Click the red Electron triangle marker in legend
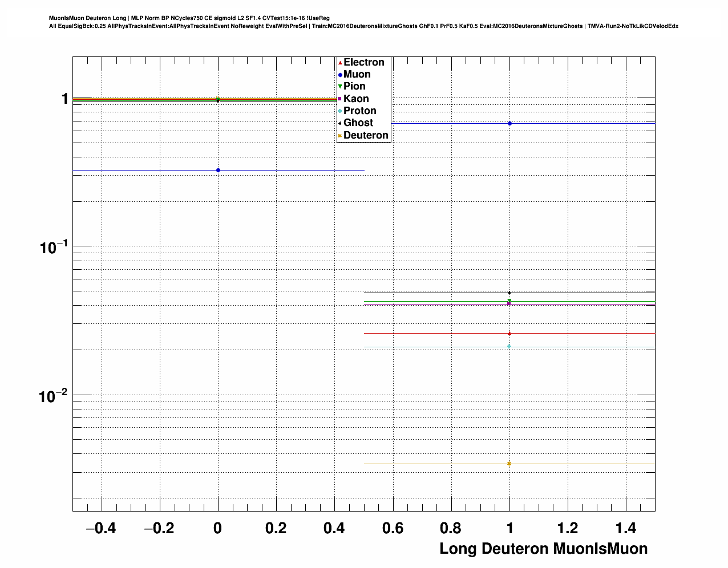728x568 pixels. (x=340, y=62)
